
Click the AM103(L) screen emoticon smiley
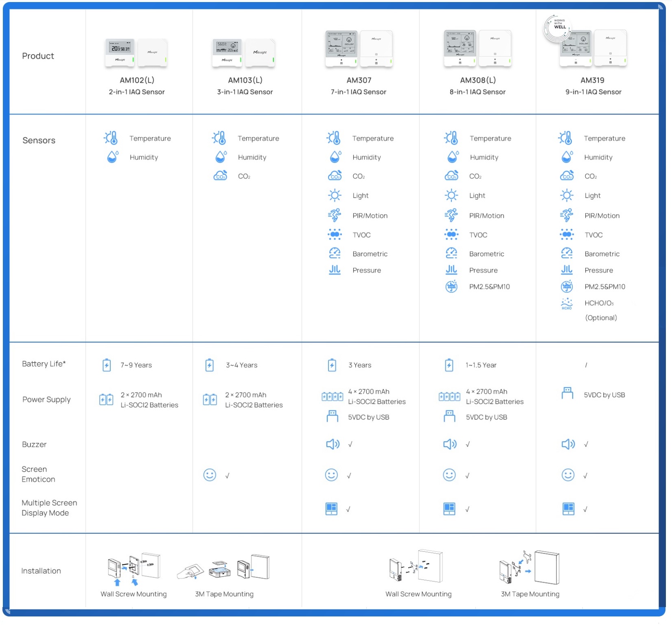pos(210,475)
